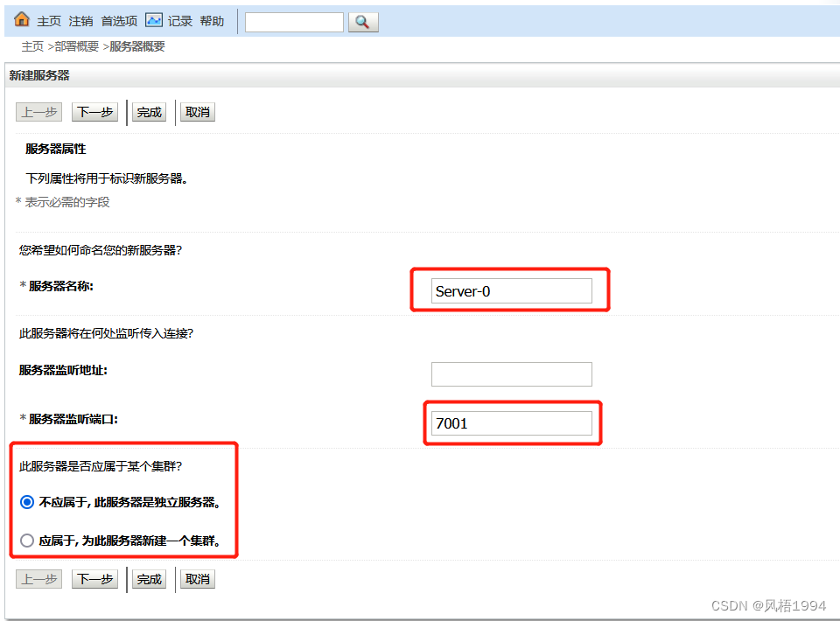Focus the toolbar search input box
Image resolution: width=840 pixels, height=621 pixels.
294,22
